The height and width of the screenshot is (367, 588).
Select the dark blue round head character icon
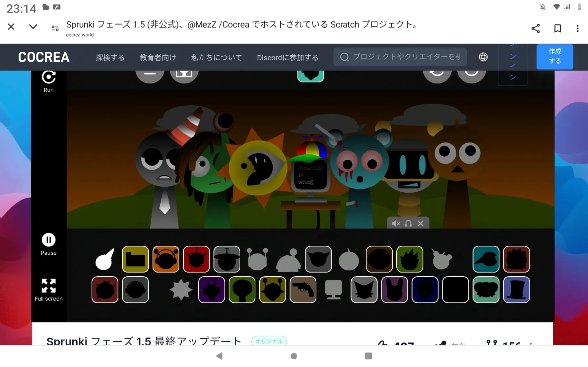pyautogui.click(x=425, y=289)
